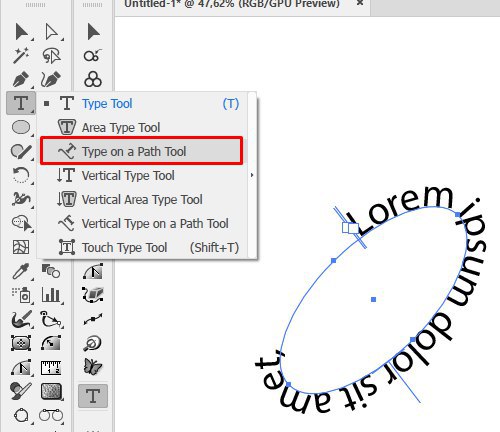Click the anchor point beside the word 'dolor'
The width and height of the screenshot is (500, 432).
(413, 340)
